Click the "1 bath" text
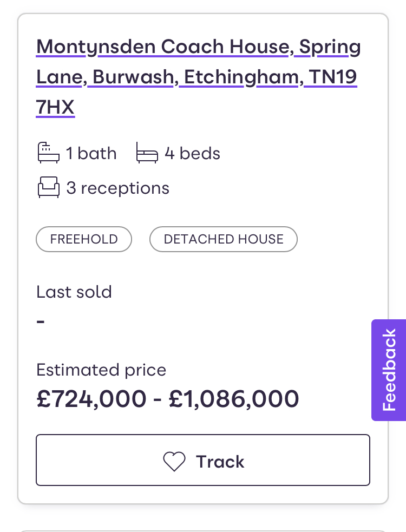Viewport: 406px width, 532px height. pyautogui.click(x=91, y=154)
